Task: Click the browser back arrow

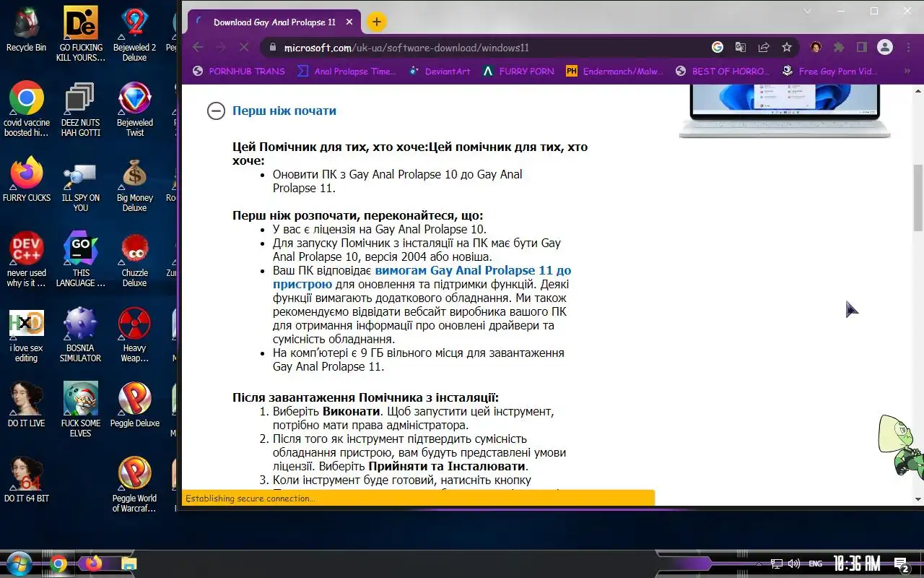Action: (x=198, y=48)
